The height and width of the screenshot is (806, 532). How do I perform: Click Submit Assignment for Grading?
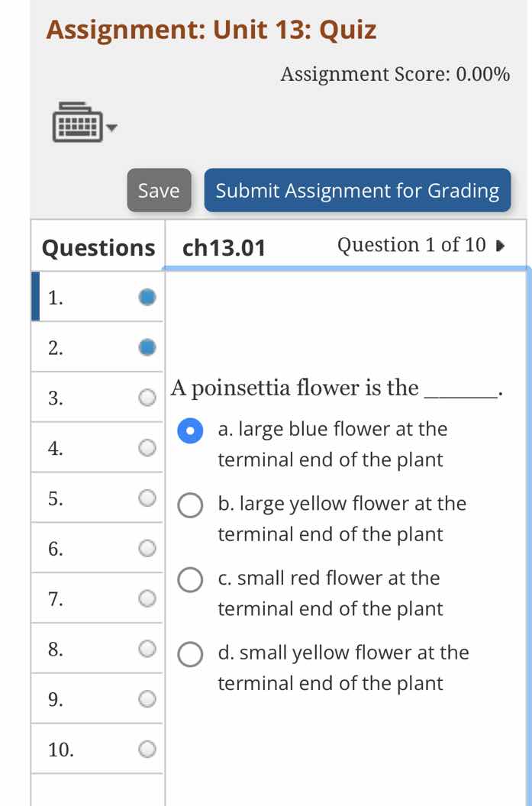point(357,191)
